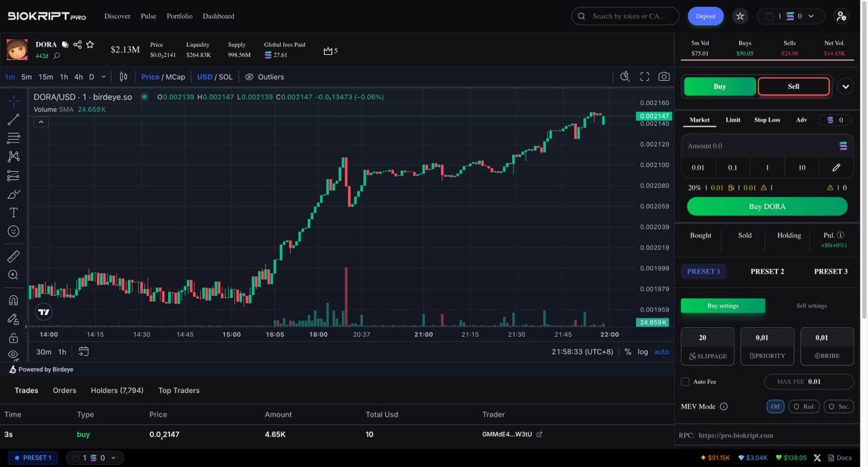Image resolution: width=868 pixels, height=467 pixels.
Task: Enable the Auto Fee checkbox
Action: click(x=685, y=381)
